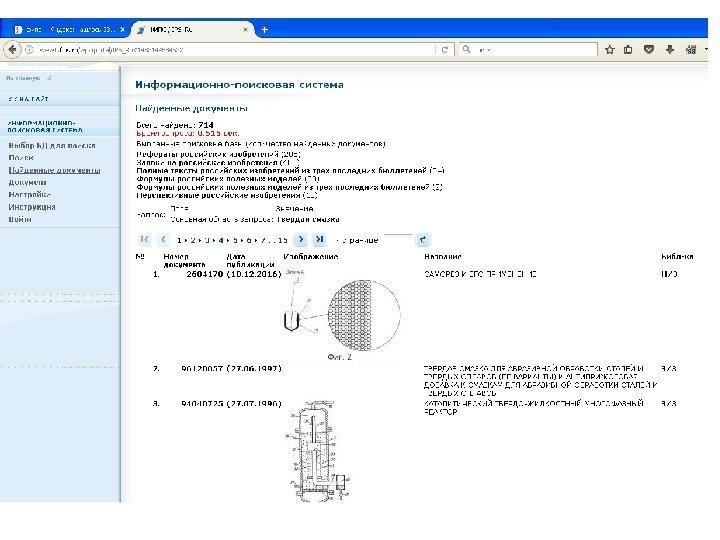Open 'Документ' in the sidebar menu
The image size is (720, 540).
28,183
